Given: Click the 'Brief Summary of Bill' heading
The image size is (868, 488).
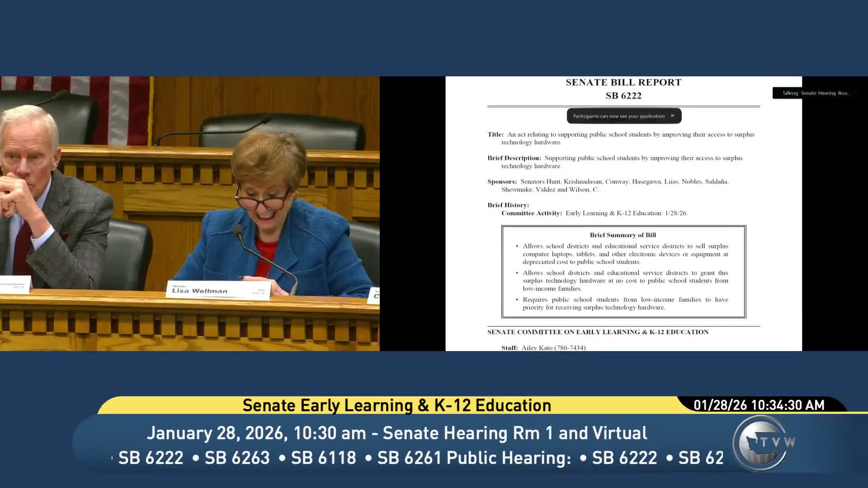Looking at the screenshot, I should pyautogui.click(x=623, y=235).
